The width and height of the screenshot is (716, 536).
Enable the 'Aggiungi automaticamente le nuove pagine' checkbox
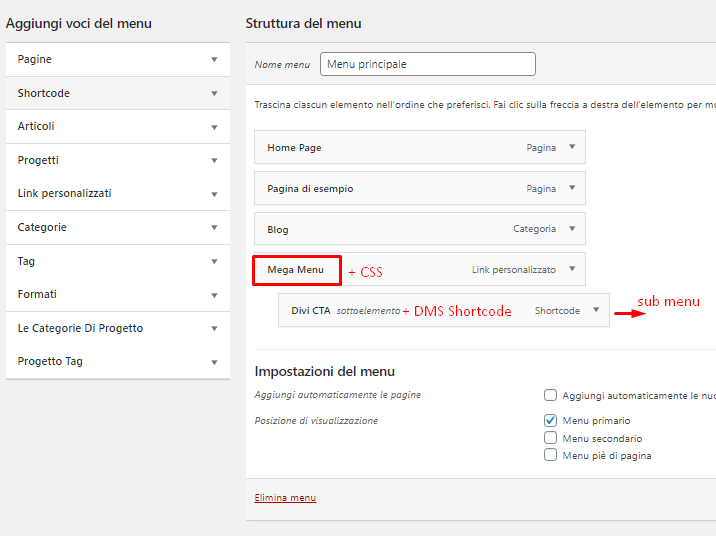click(550, 395)
